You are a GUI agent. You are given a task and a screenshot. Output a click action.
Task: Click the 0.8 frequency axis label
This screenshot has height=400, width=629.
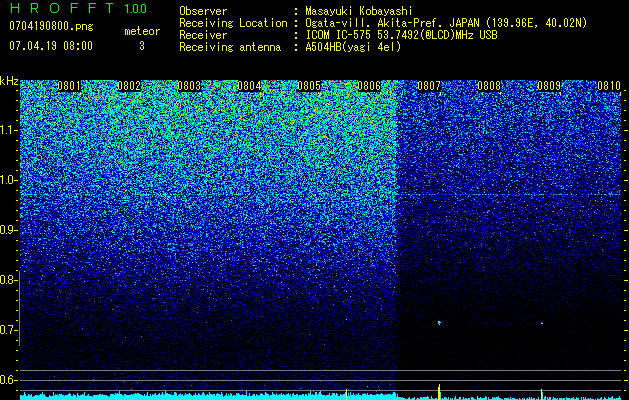click(7, 280)
